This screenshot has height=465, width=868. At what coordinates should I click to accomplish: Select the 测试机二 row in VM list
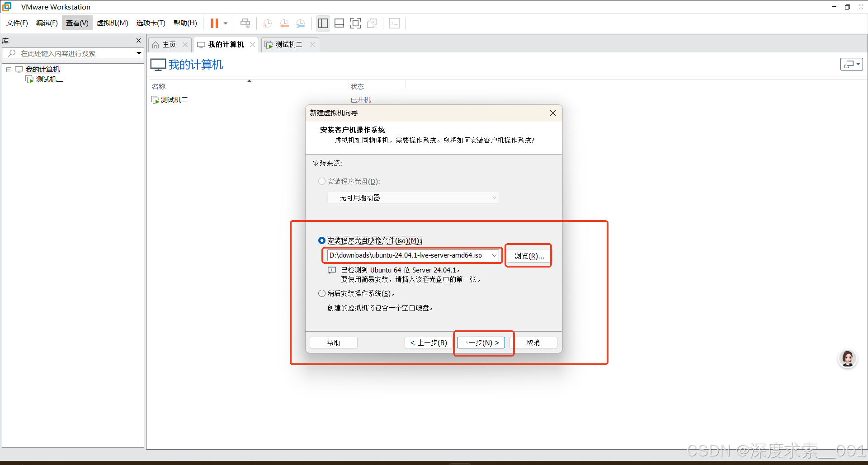tap(175, 99)
